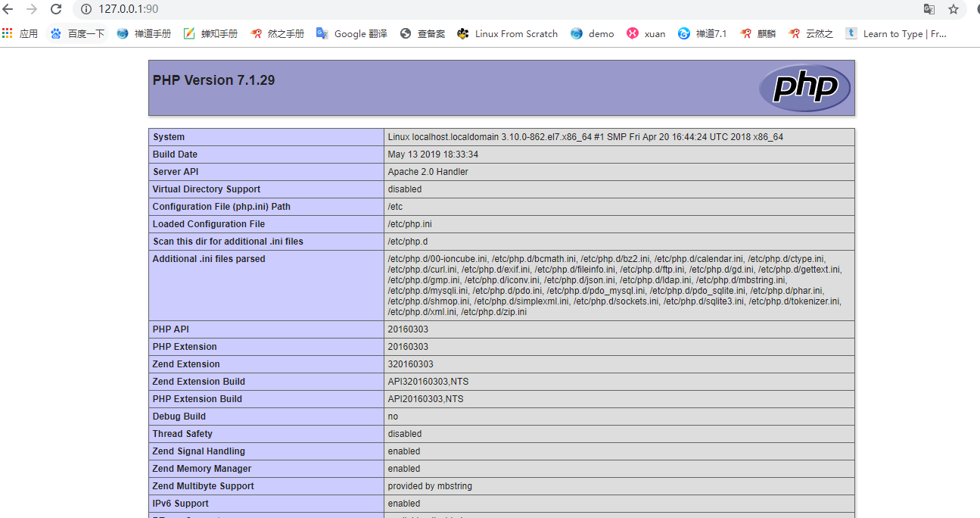Open the 云然之 bookmark

click(x=810, y=33)
